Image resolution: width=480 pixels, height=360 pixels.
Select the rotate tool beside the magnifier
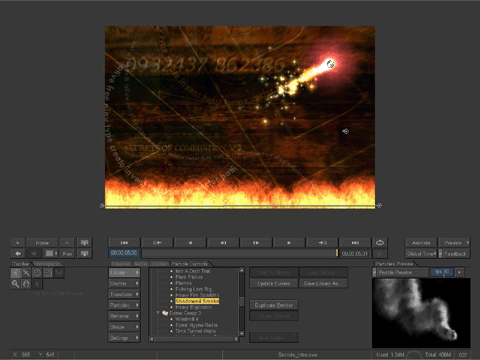(26, 284)
